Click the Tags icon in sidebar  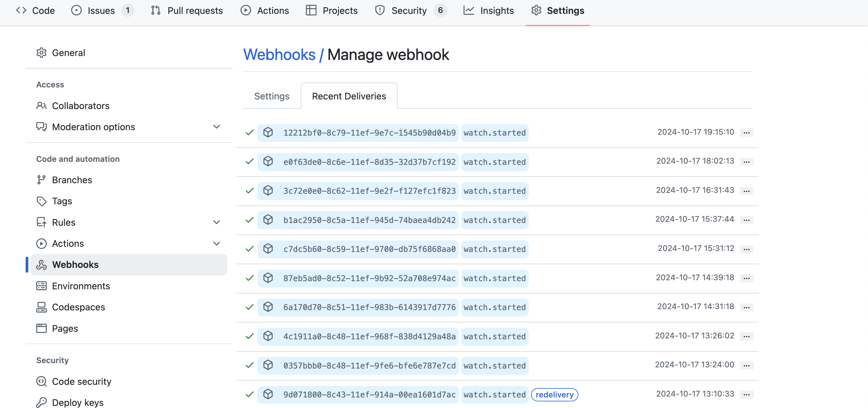pos(41,201)
